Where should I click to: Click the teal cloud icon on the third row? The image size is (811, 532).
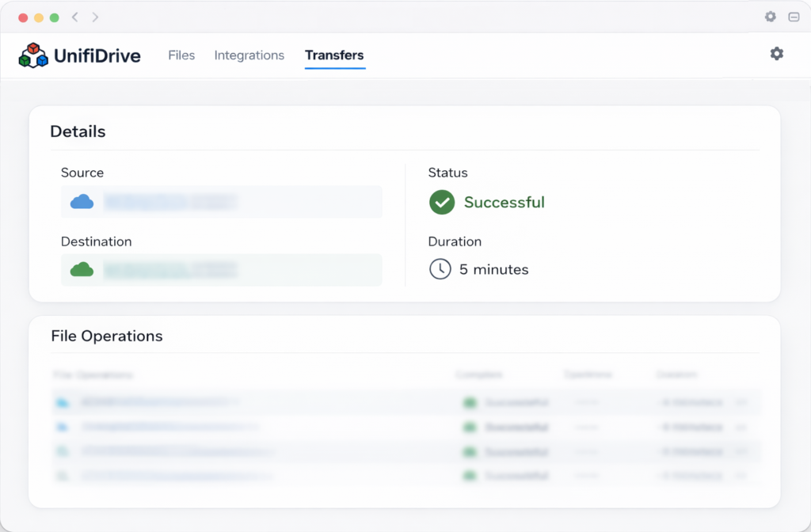63,451
